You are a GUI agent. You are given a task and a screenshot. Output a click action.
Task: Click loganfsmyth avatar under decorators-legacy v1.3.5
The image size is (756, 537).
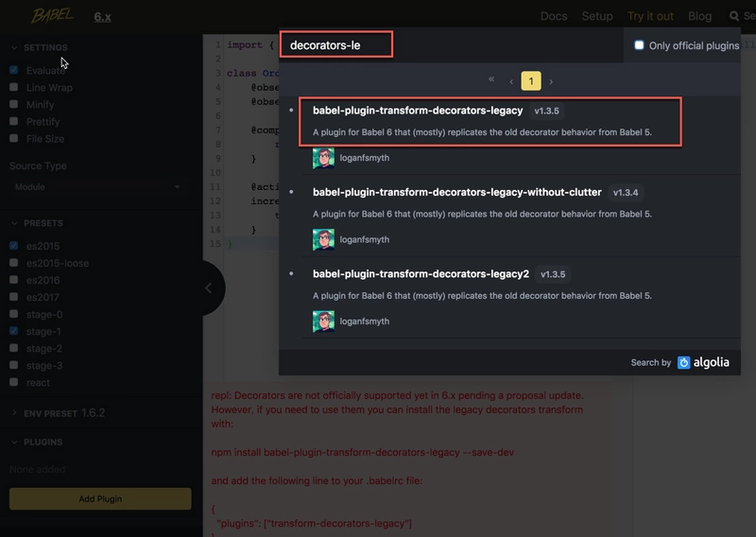coord(323,158)
